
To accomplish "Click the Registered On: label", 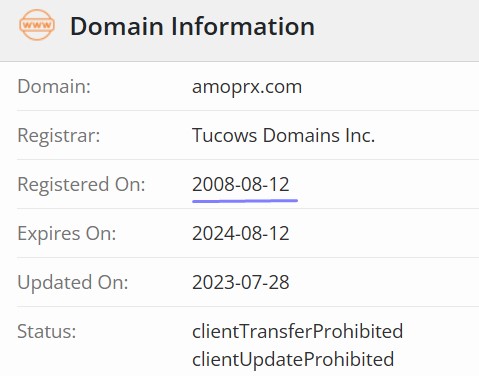I will [81, 184].
